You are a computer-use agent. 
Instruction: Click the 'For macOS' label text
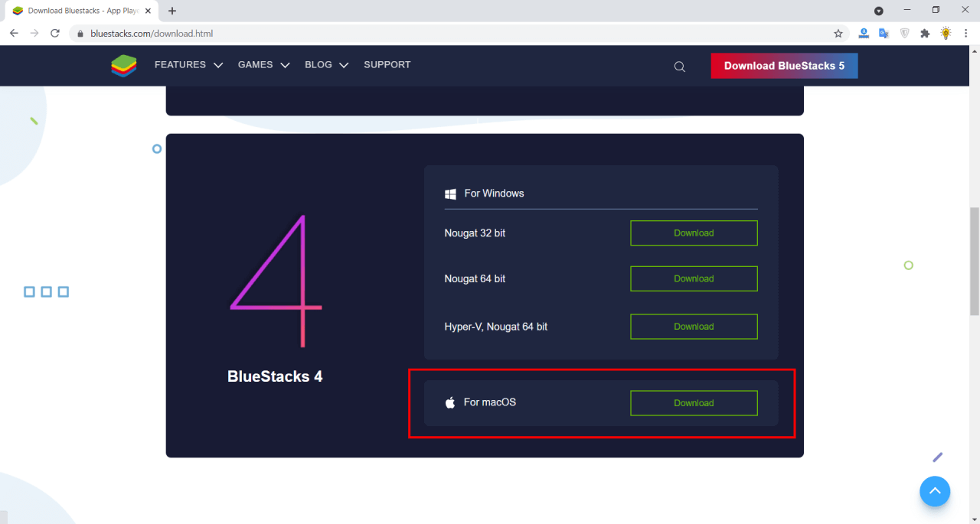pos(490,402)
